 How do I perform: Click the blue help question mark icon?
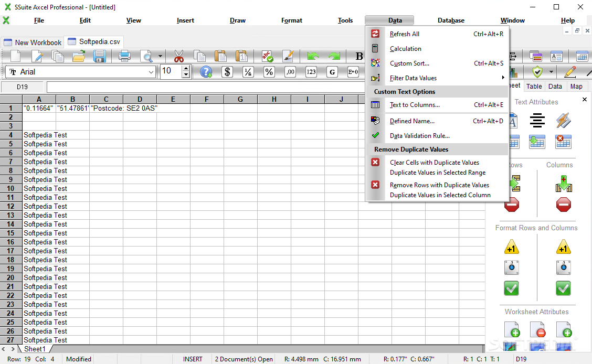tap(206, 72)
